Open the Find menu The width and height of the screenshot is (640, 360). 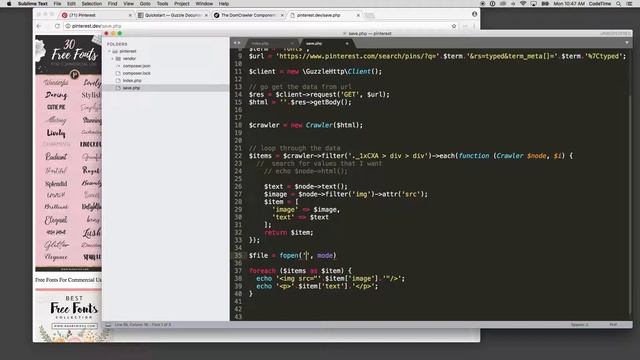[112, 4]
